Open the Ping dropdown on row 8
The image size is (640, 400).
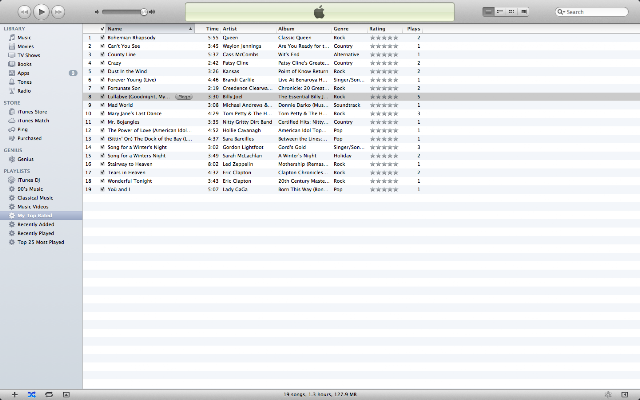tap(184, 97)
